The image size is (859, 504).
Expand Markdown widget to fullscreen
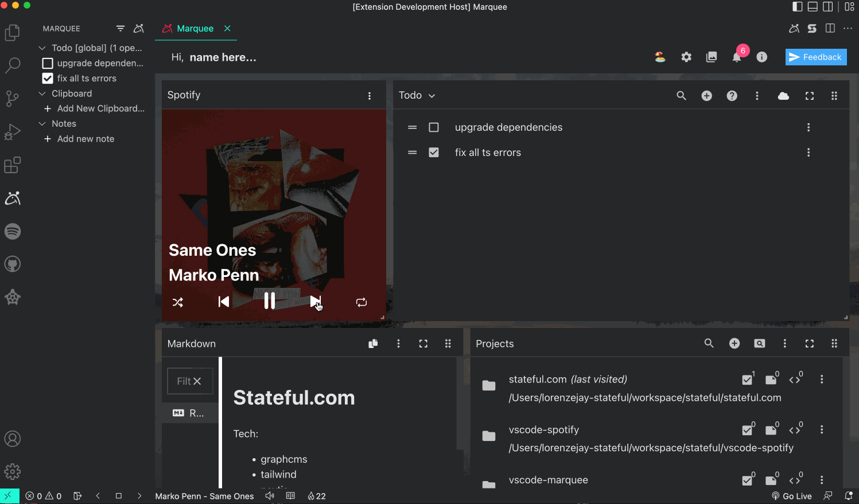(x=423, y=343)
